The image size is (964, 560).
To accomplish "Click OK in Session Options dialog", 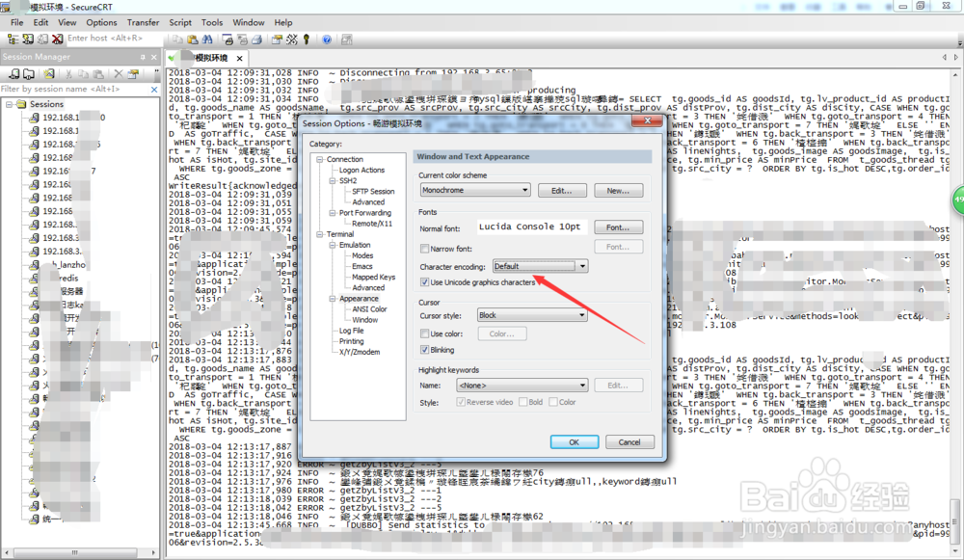I will pyautogui.click(x=575, y=442).
